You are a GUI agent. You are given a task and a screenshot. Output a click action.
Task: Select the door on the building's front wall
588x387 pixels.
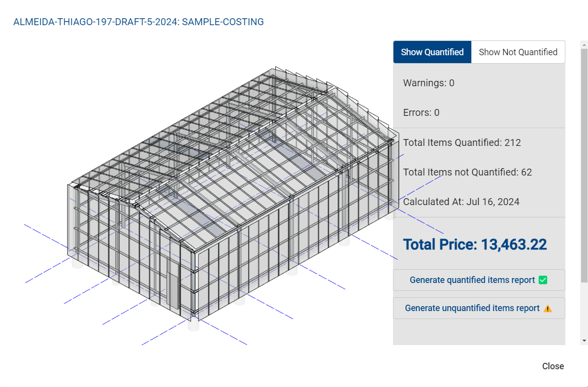(x=173, y=291)
